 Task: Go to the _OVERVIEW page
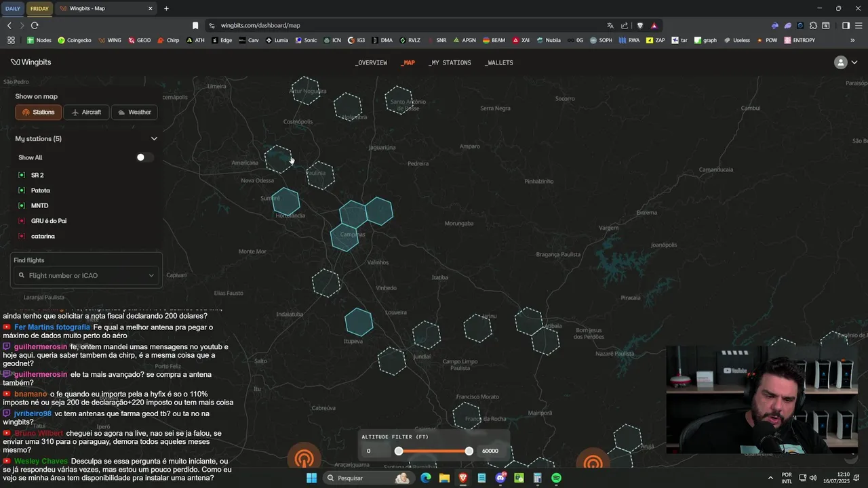(371, 62)
